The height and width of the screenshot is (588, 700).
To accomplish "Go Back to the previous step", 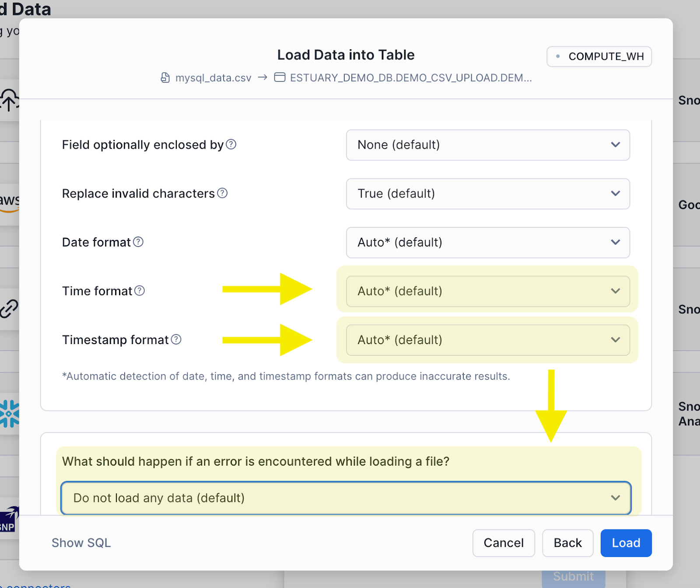I will [x=567, y=543].
